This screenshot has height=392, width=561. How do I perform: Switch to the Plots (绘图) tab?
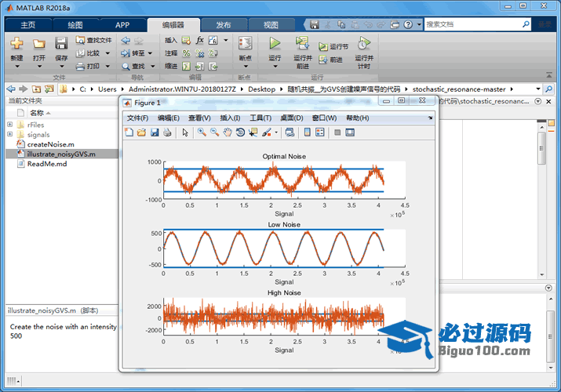point(75,24)
